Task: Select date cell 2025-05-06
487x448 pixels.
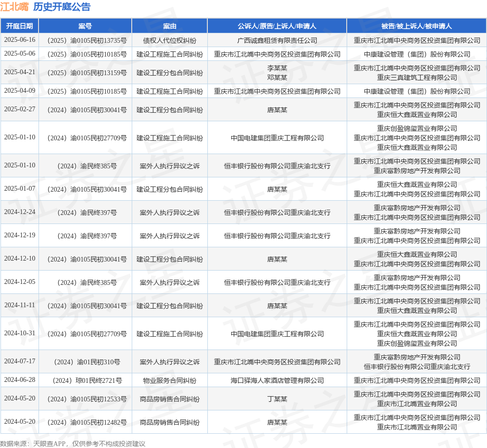Action: 19,53
